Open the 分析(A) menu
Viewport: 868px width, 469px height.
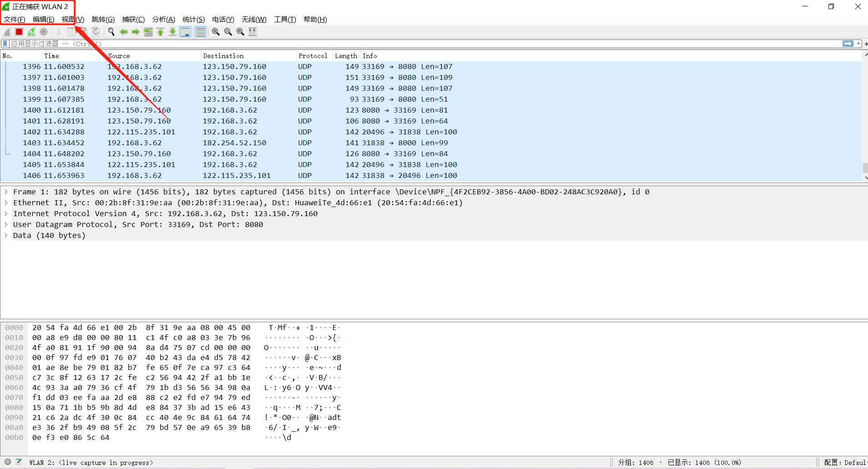164,19
